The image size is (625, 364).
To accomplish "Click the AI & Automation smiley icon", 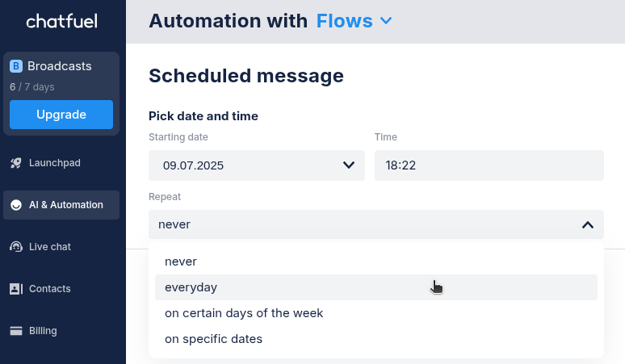I will pyautogui.click(x=16, y=205).
